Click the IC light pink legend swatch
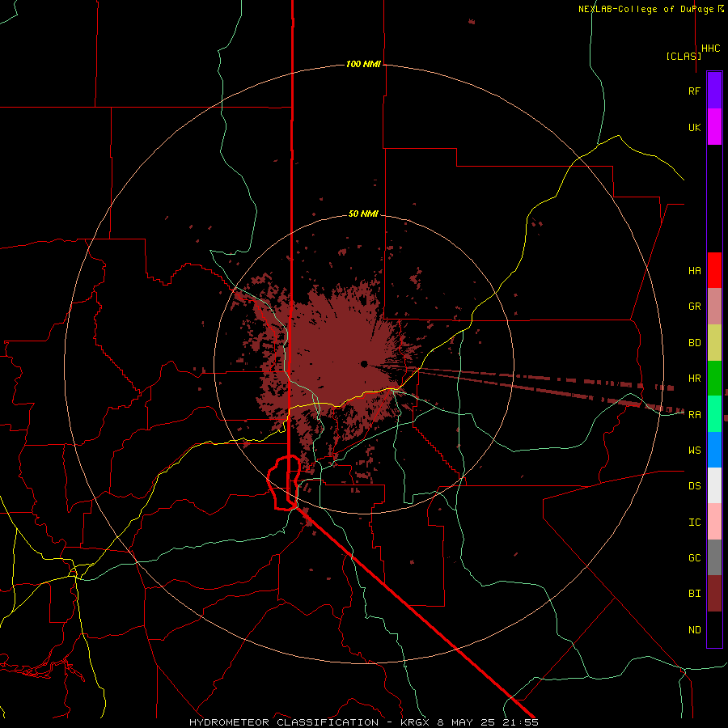 click(x=714, y=522)
